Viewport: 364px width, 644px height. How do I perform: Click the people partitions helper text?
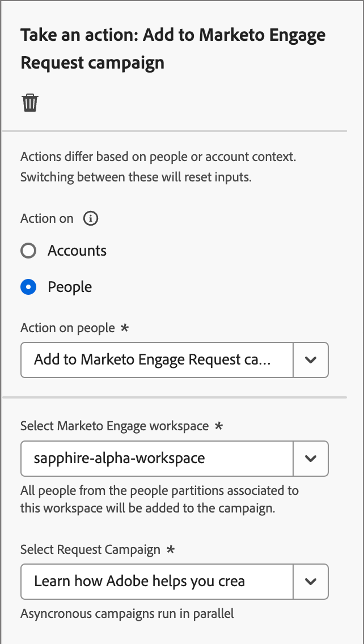click(x=159, y=499)
